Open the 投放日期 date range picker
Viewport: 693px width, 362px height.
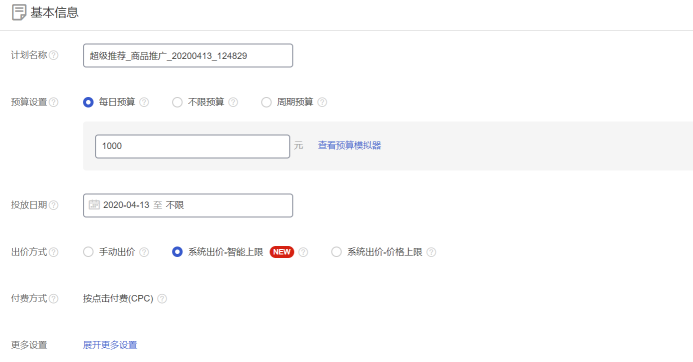coord(188,205)
